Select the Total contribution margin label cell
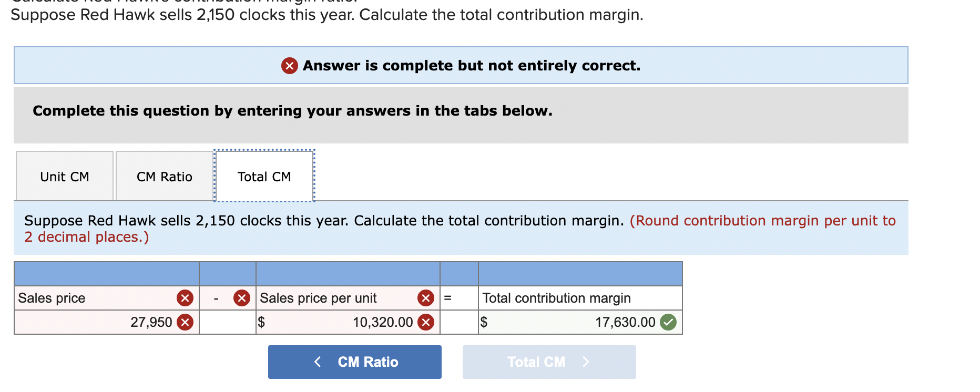The width and height of the screenshot is (980, 392). pyautogui.click(x=556, y=298)
